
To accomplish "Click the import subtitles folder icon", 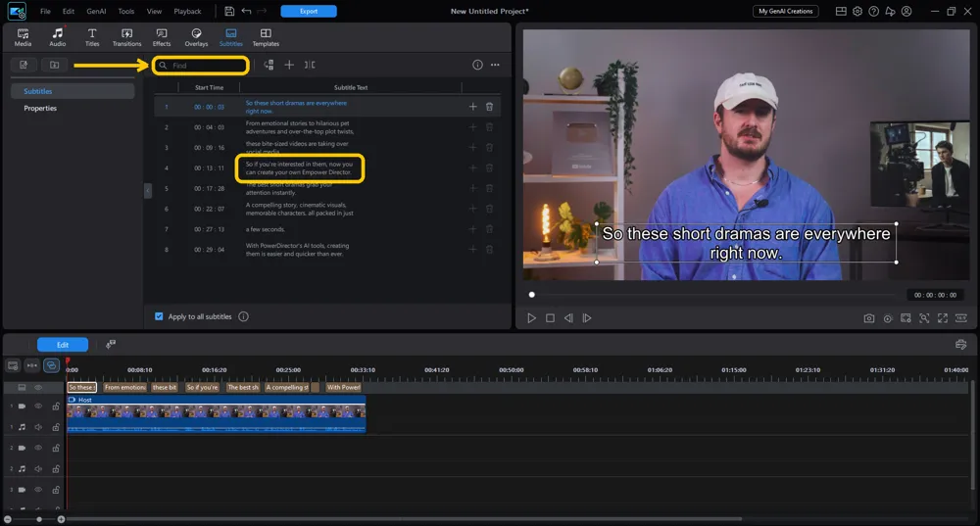I will [x=54, y=65].
